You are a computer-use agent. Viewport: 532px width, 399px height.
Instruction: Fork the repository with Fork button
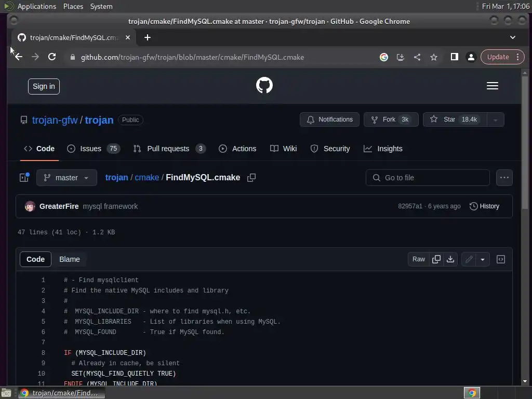coord(391,119)
